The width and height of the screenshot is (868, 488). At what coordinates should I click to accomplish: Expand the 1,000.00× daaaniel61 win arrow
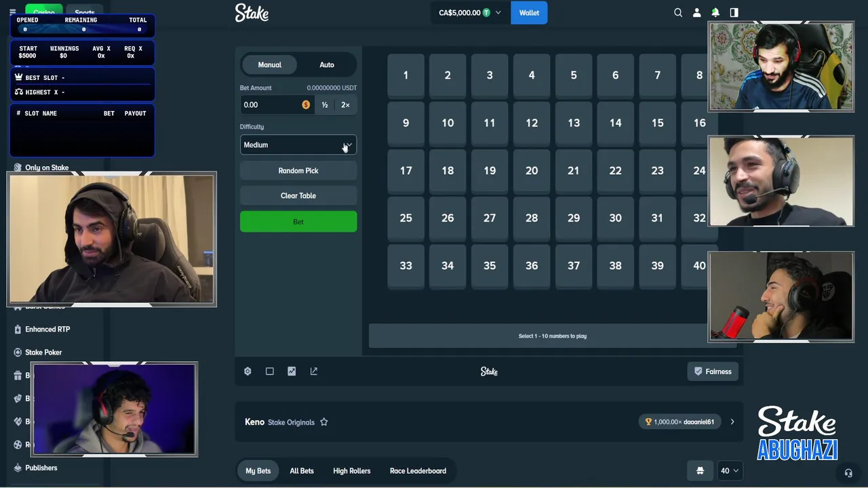(732, 422)
